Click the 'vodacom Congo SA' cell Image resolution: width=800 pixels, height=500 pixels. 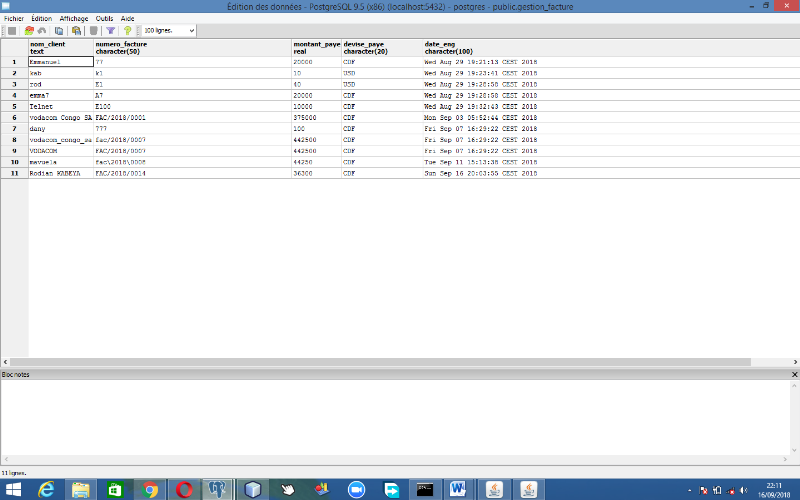tap(61, 117)
